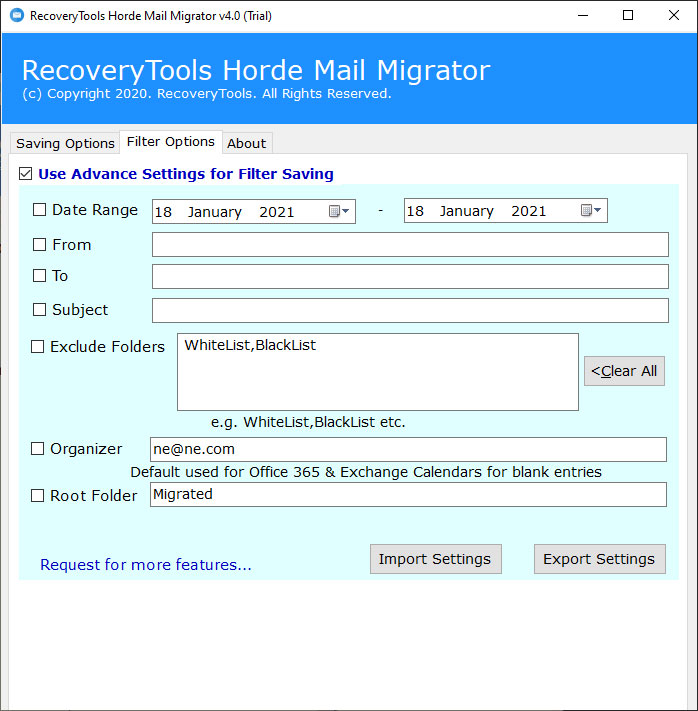Select the Filter Options tab

click(171, 142)
